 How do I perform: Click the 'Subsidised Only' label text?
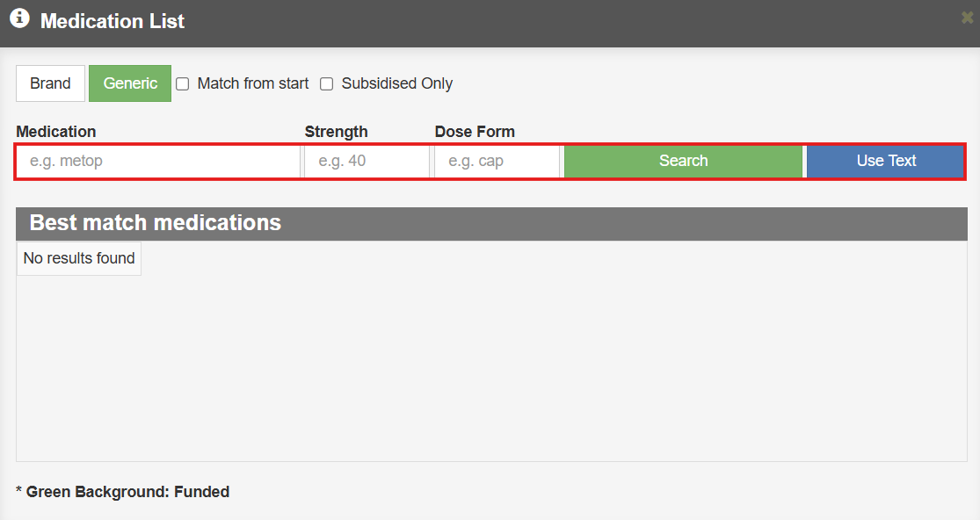click(396, 83)
